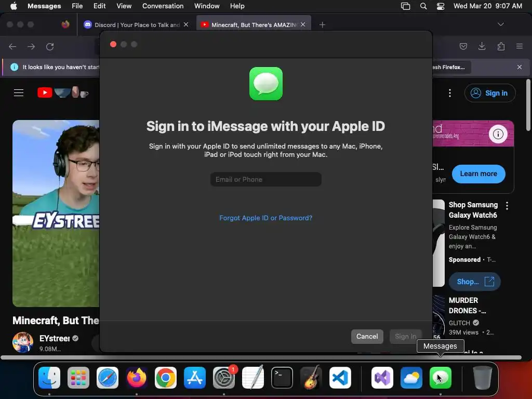Open the Firefox application menu
The height and width of the screenshot is (399, 532).
pos(520,46)
